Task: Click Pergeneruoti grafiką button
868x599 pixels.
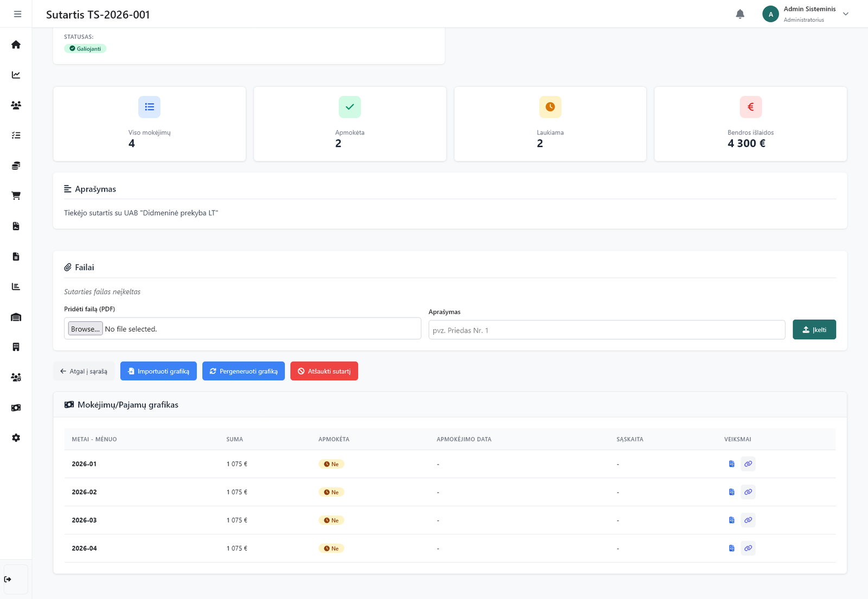Action: pyautogui.click(x=243, y=371)
